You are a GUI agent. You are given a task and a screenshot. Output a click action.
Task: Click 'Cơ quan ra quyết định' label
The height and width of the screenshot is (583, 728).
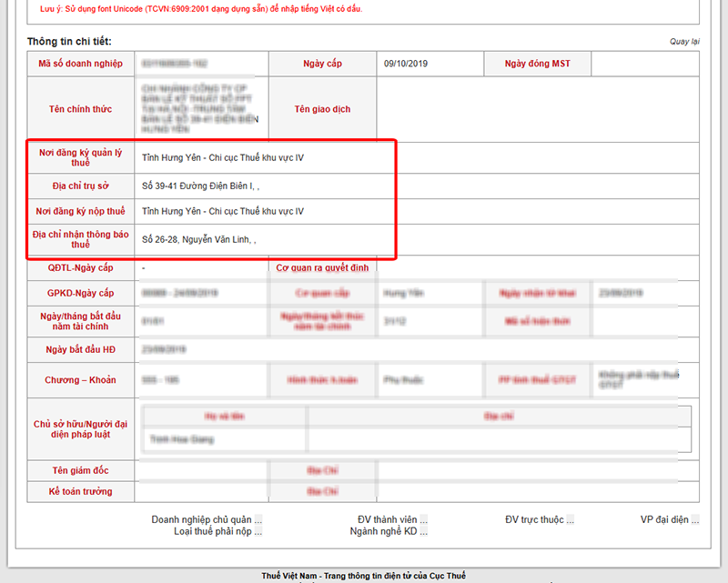point(322,268)
